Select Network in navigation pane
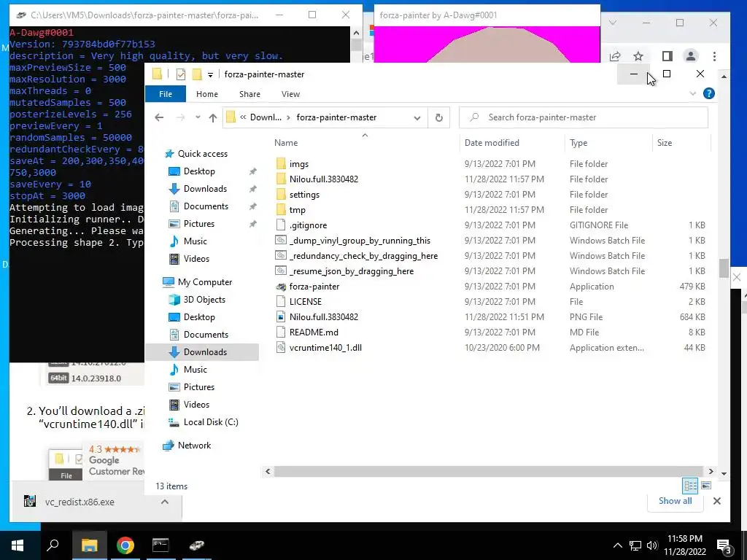The height and width of the screenshot is (560, 747). click(194, 446)
